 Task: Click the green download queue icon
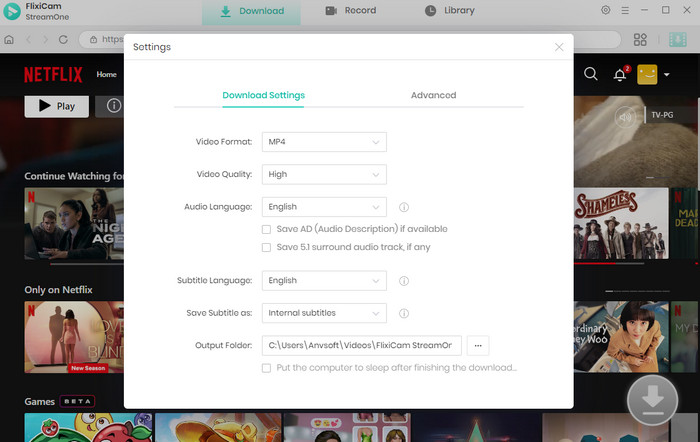tap(677, 39)
